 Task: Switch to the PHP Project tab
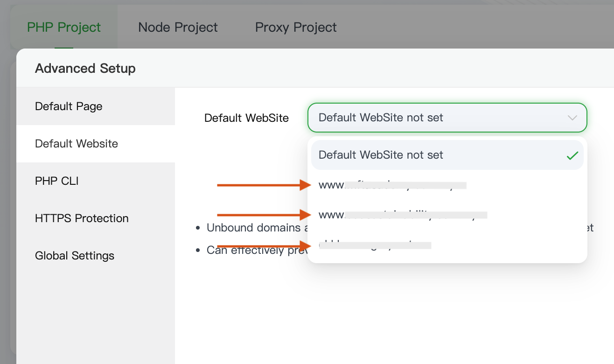[64, 28]
